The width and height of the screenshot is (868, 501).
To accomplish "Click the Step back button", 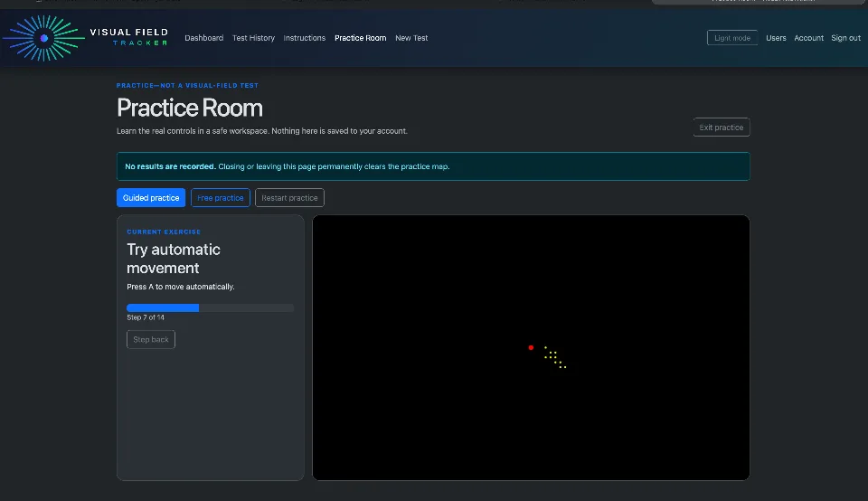I will point(151,339).
